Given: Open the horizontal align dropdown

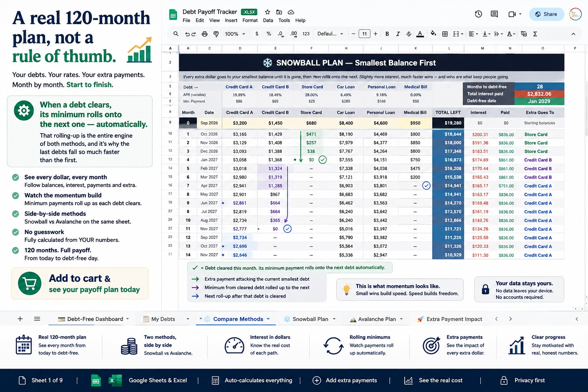Looking at the screenshot, I should pyautogui.click(x=474, y=34).
